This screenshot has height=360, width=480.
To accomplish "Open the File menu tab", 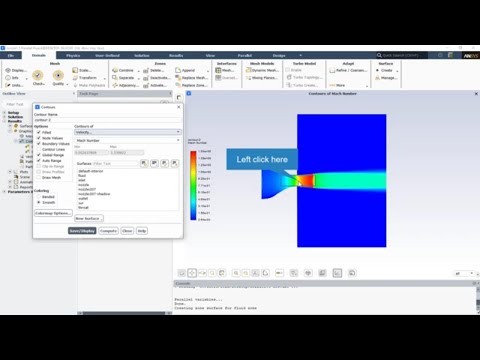I will click(11, 55).
